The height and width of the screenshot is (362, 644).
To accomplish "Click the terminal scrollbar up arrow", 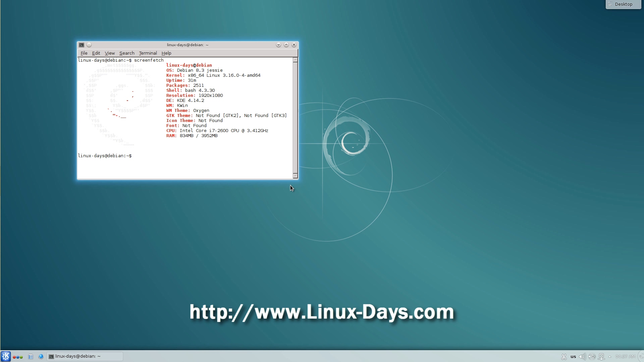I will tap(295, 60).
